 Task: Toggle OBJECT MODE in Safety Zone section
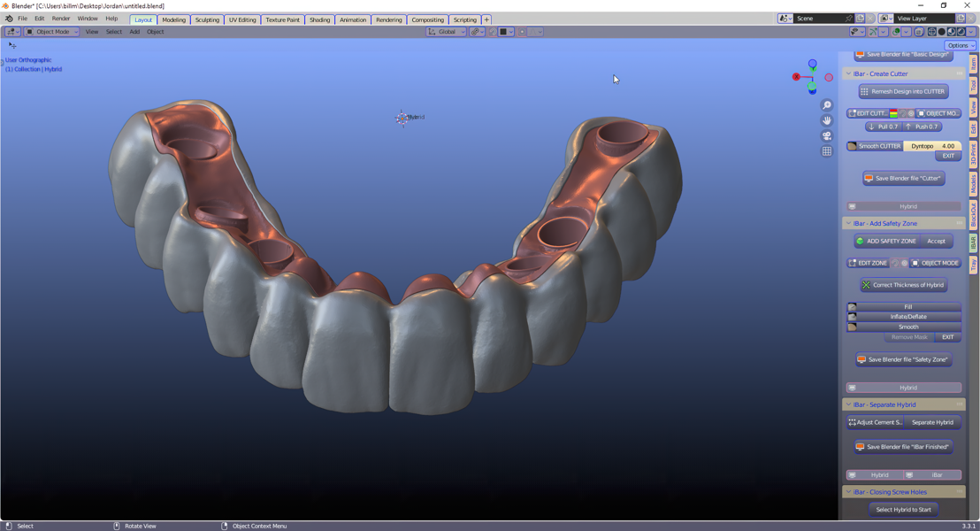935,263
